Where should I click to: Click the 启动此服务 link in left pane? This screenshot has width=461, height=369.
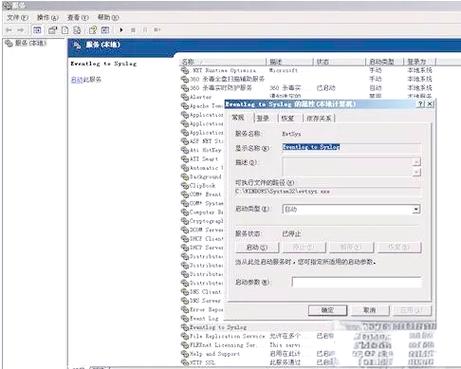tap(86, 79)
